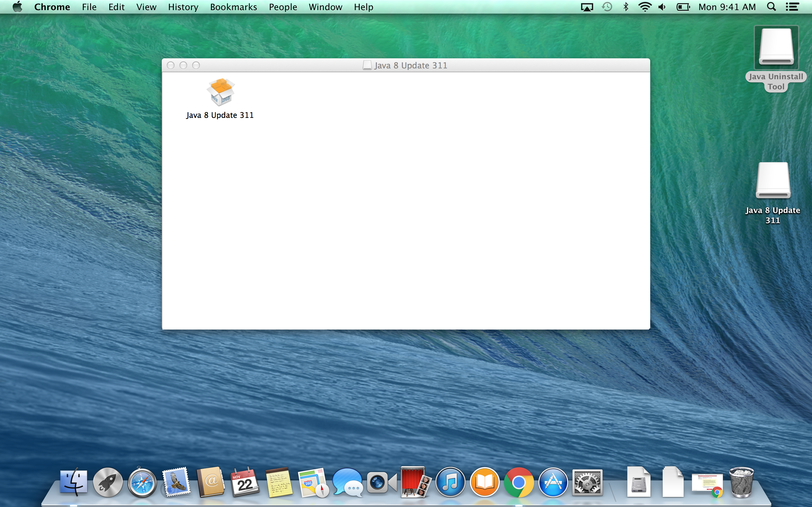Click the Apple menu logo
Viewport: 812px width, 507px height.
(x=17, y=7)
